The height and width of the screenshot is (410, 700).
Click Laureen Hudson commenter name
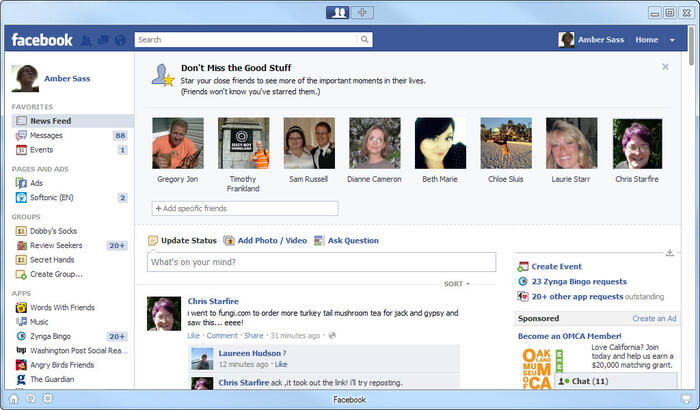(250, 353)
